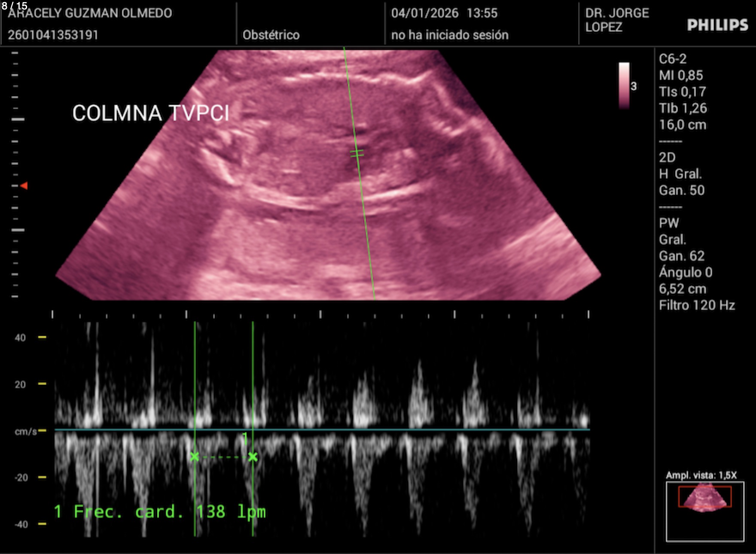Click the Philips logo
Screen dimensions: 756x554
717,25
